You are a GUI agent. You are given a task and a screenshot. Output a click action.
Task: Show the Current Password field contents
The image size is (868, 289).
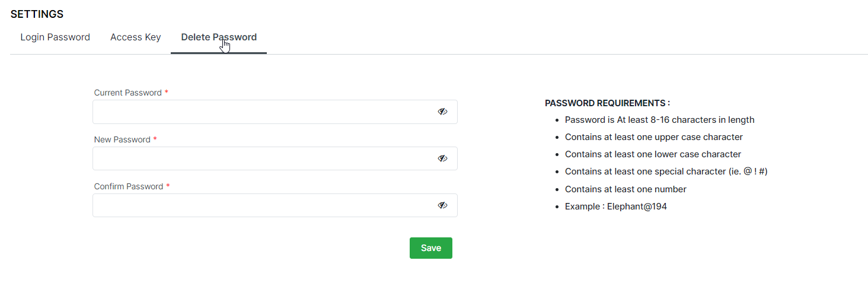point(442,112)
